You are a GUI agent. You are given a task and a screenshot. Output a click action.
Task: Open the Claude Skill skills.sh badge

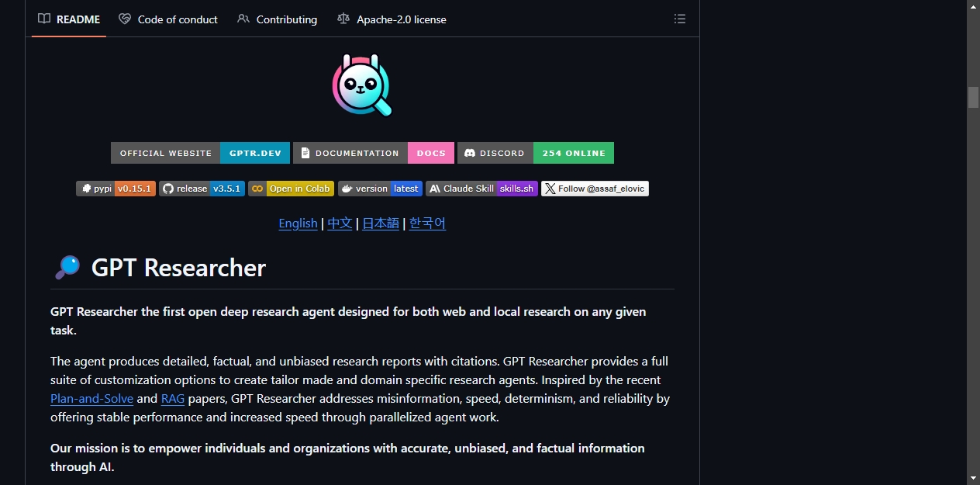(x=481, y=189)
